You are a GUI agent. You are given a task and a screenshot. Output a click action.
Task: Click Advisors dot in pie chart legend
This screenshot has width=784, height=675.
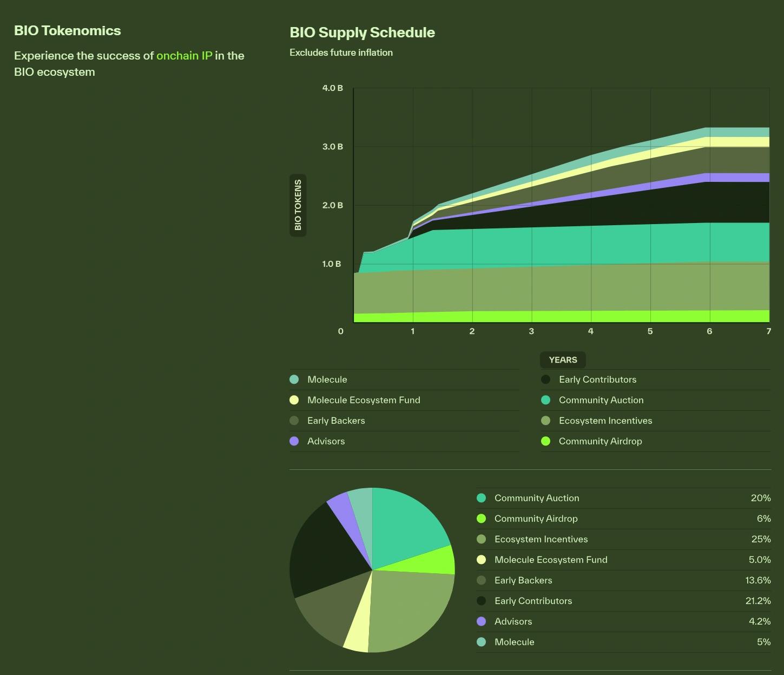(481, 621)
